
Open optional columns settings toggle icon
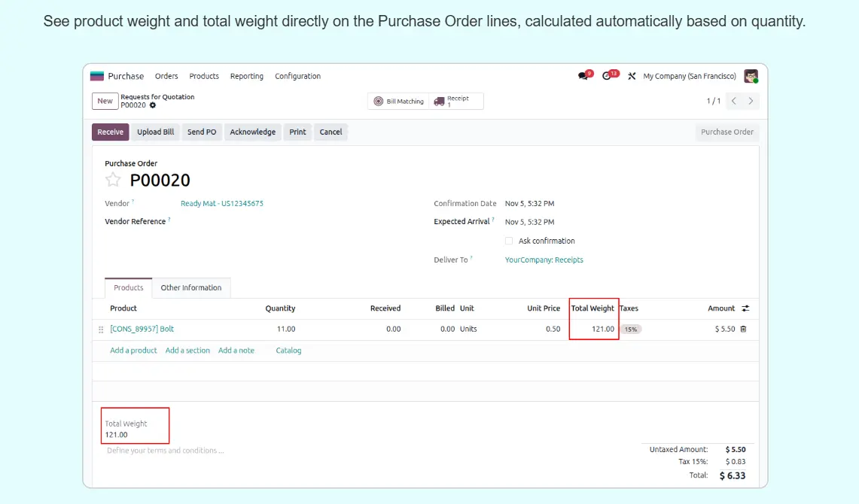(x=745, y=308)
